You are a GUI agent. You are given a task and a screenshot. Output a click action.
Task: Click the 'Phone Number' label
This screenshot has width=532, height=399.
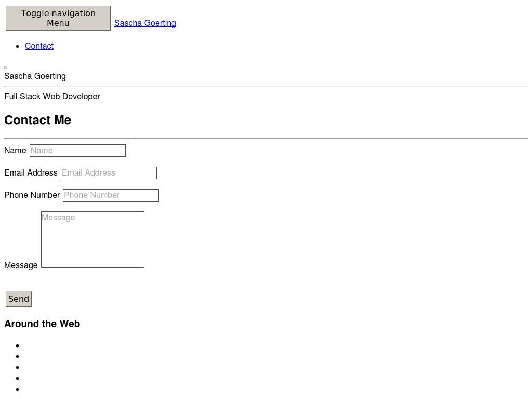click(x=32, y=195)
